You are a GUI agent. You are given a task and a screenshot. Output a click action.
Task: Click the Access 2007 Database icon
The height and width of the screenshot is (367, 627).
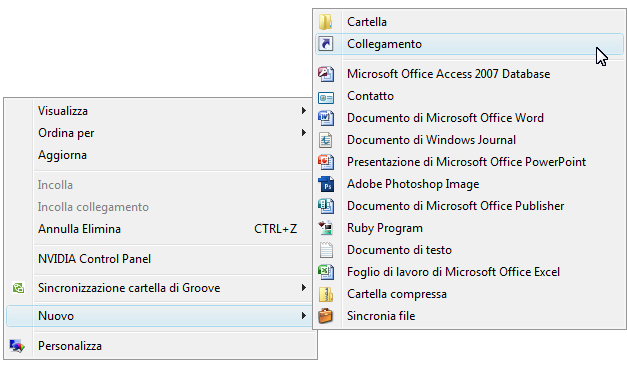tap(325, 74)
